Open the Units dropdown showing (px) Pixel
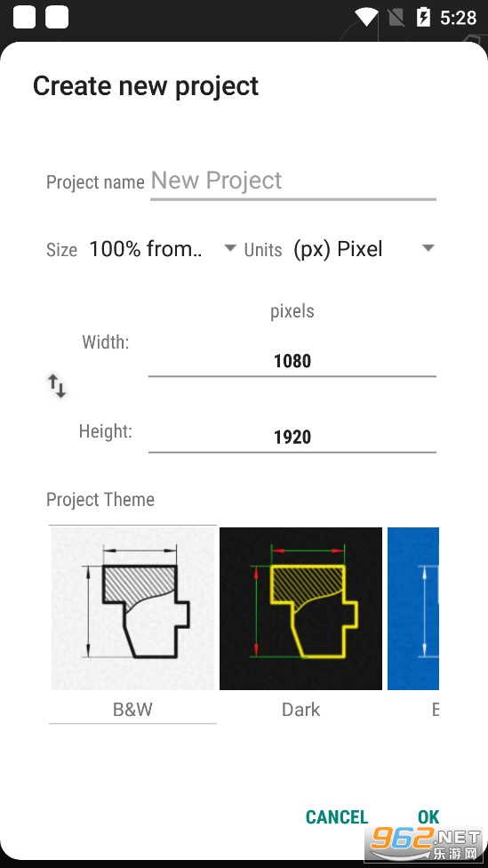The image size is (488, 868). [x=364, y=249]
